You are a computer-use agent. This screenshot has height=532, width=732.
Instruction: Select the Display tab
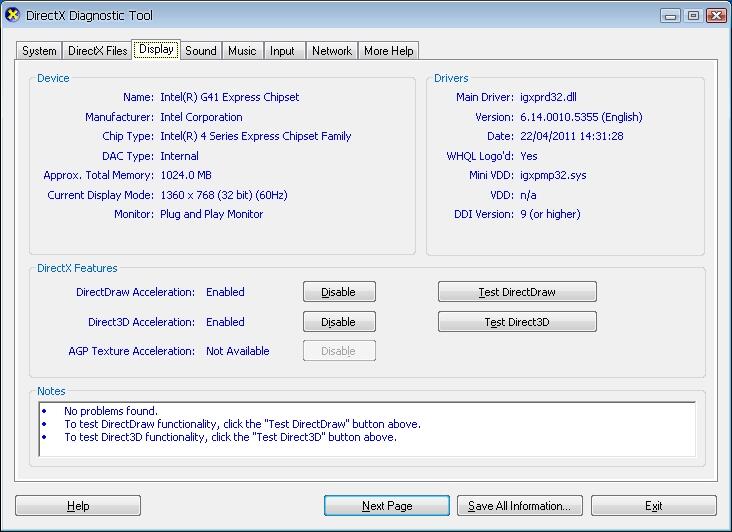[156, 49]
